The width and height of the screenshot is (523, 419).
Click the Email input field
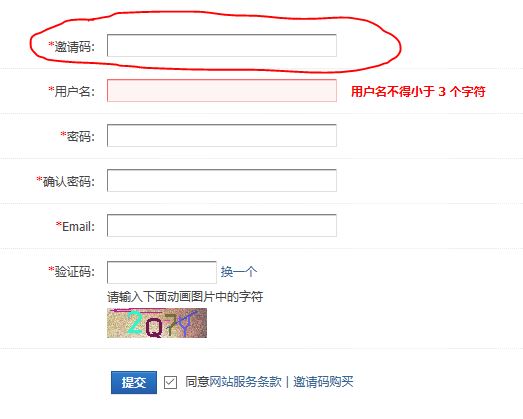(x=222, y=226)
